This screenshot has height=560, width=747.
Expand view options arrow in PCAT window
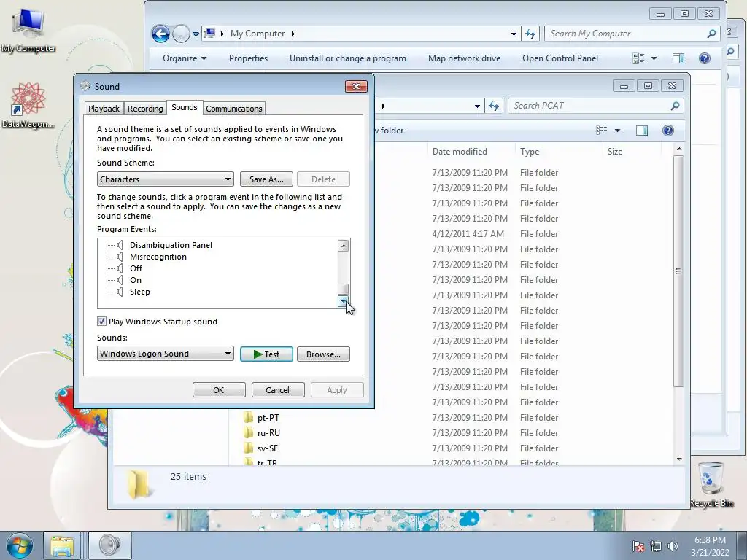point(617,131)
